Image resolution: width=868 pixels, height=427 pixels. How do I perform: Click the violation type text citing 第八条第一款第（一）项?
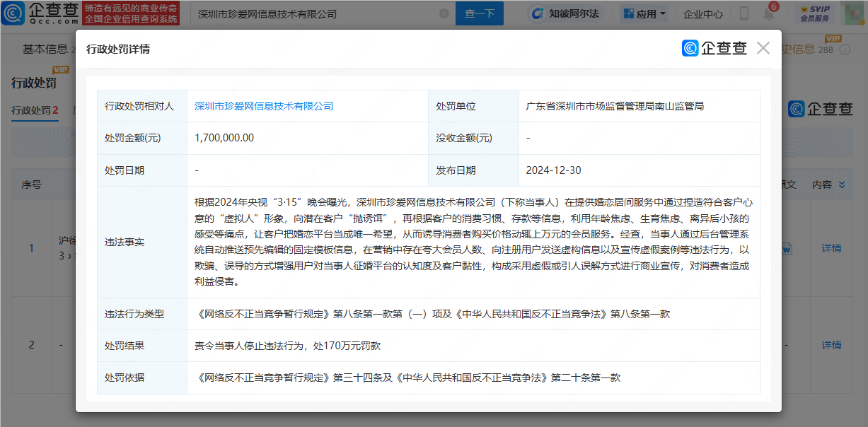pyautogui.click(x=432, y=313)
